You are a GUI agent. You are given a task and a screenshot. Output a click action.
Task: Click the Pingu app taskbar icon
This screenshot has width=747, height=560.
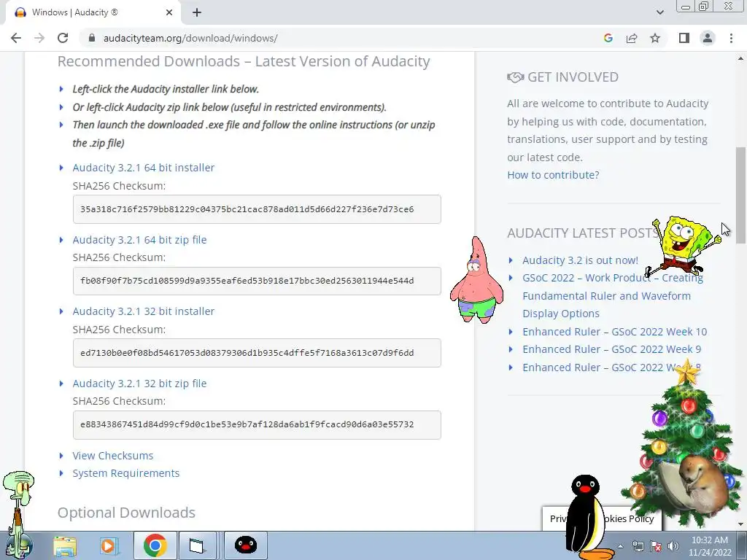pyautogui.click(x=246, y=545)
